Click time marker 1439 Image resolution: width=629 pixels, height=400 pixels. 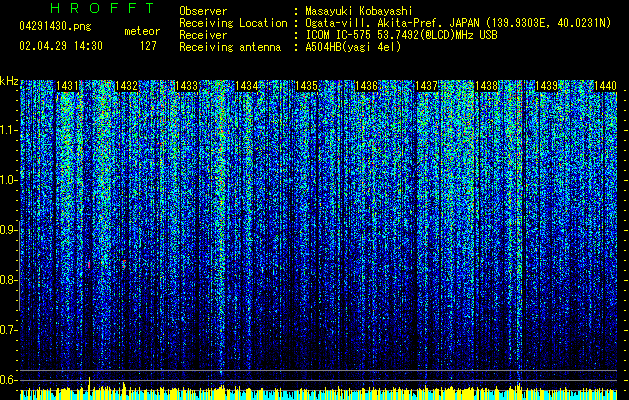[x=546, y=86]
